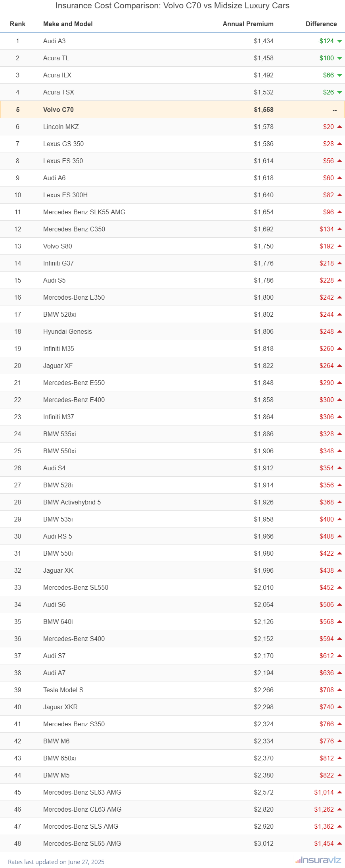The image size is (345, 868).
Task: Sort by the Annual Premium column header
Action: pos(248,24)
